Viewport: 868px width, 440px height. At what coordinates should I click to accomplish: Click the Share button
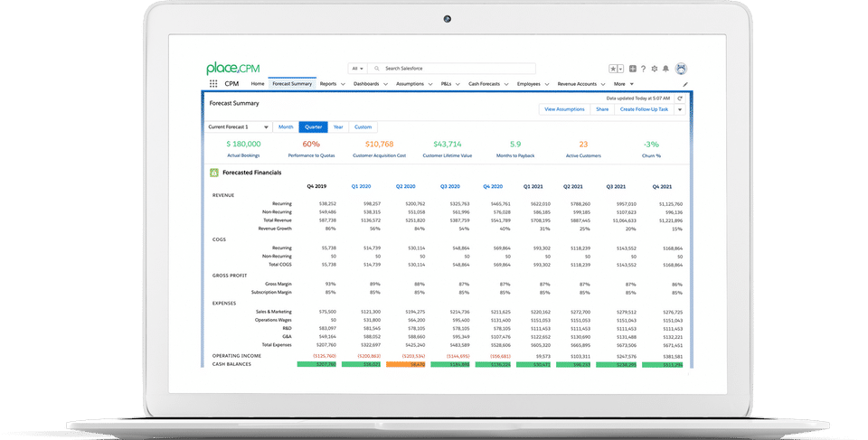tap(602, 109)
